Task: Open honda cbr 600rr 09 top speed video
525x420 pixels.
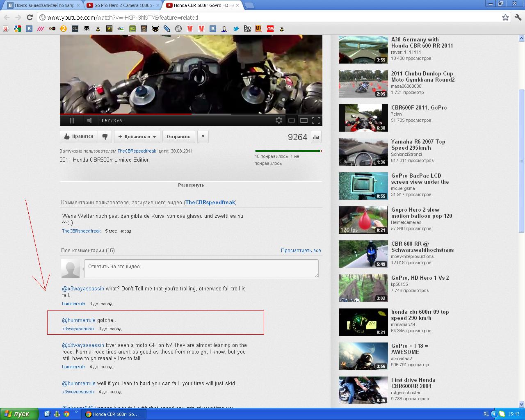Action: (420, 315)
